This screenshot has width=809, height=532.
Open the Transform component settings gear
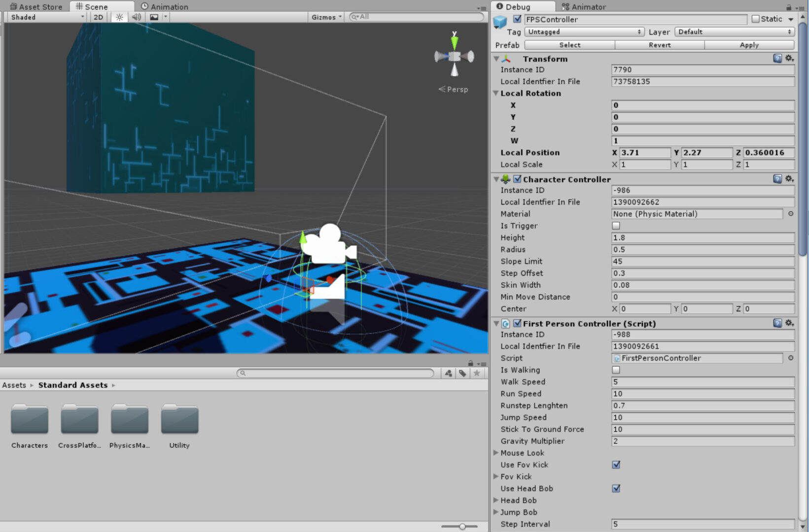789,58
